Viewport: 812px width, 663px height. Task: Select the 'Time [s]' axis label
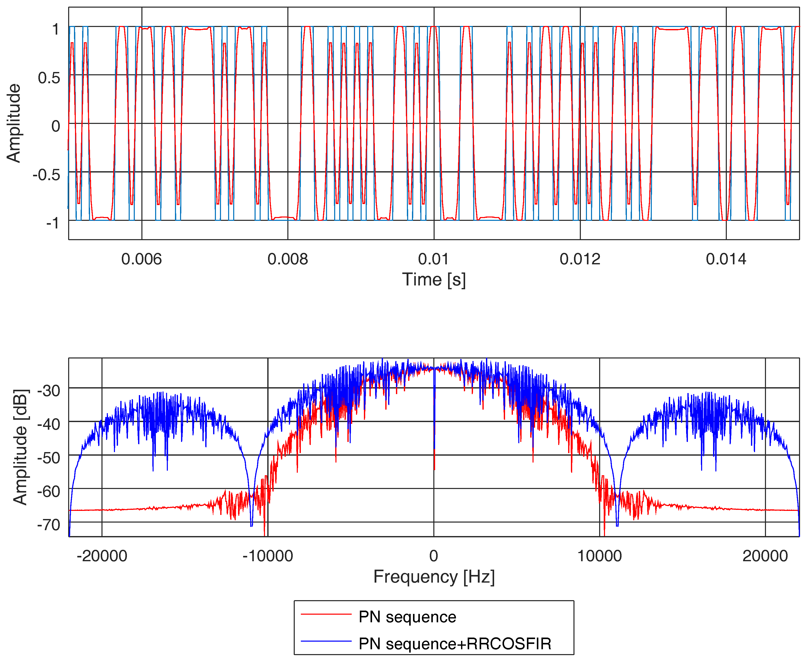434,280
